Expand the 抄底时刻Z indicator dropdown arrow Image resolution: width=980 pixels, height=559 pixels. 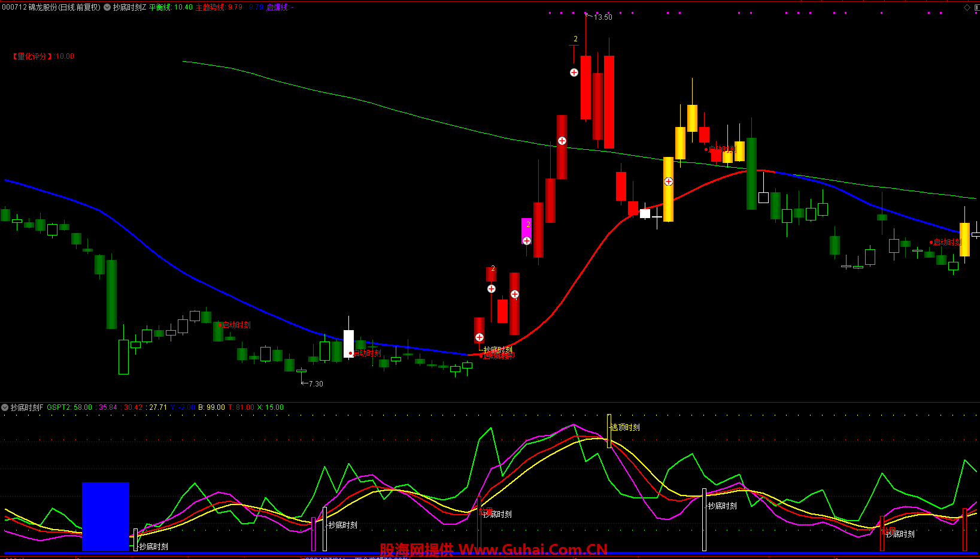coord(107,7)
